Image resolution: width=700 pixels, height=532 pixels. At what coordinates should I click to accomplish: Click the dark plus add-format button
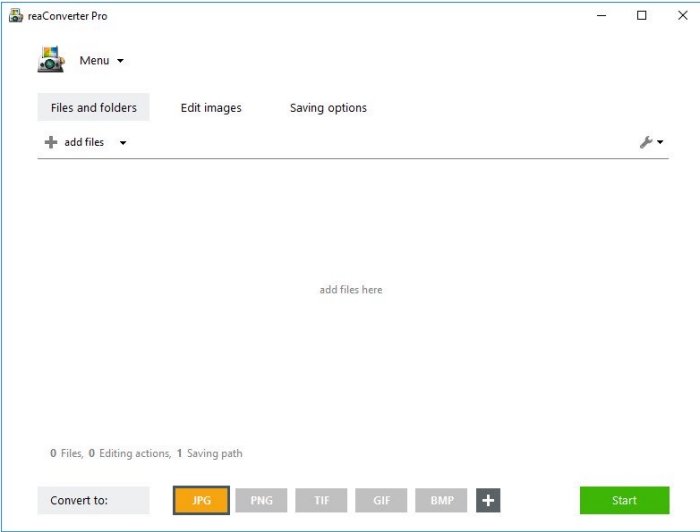click(488, 500)
